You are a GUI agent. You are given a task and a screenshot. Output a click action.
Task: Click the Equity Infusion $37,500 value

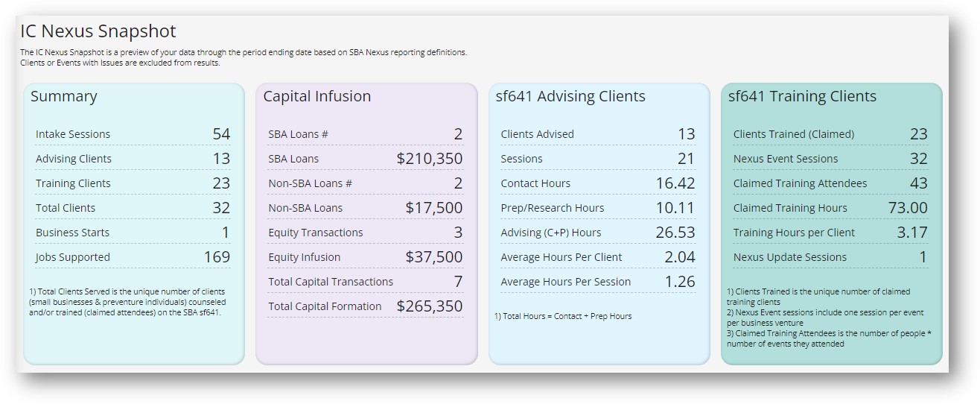pos(433,257)
